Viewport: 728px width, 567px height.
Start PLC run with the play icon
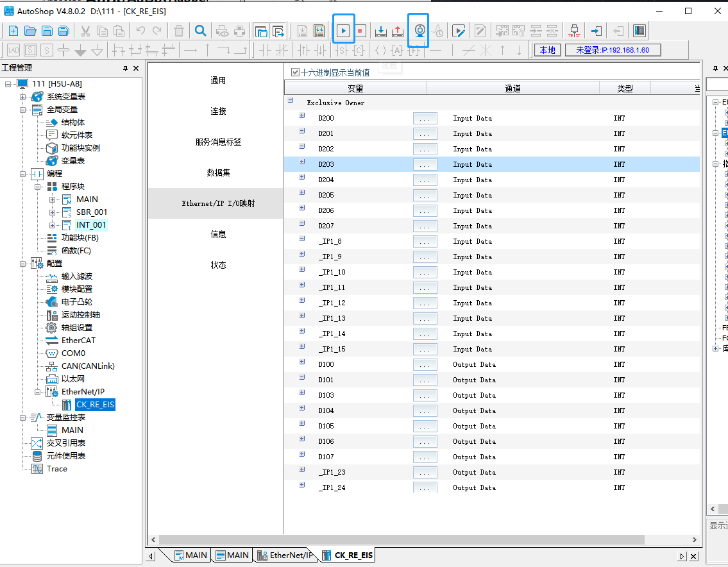tap(344, 31)
